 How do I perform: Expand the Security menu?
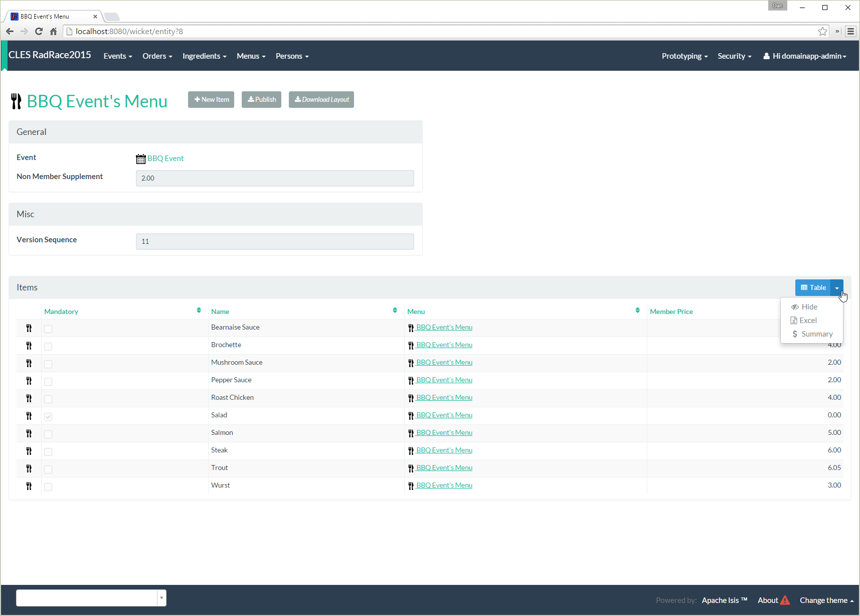click(x=735, y=56)
